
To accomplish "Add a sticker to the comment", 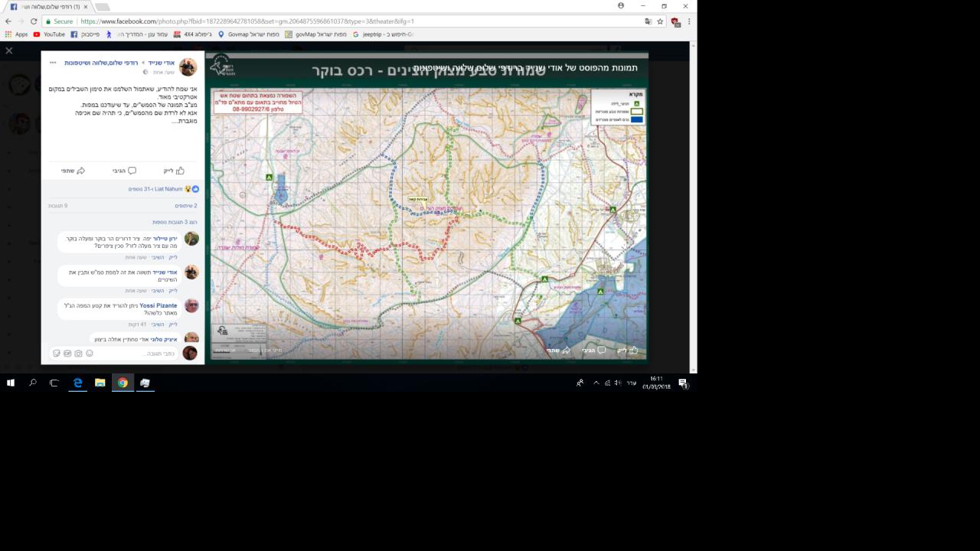I will [x=57, y=354].
